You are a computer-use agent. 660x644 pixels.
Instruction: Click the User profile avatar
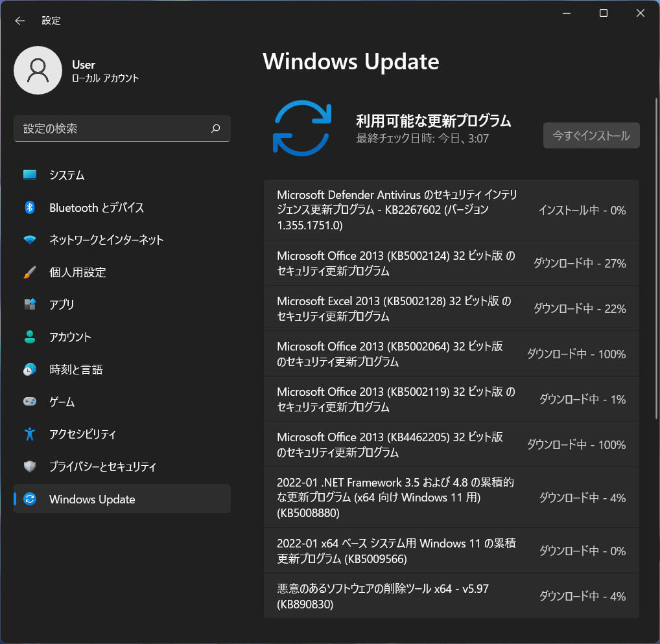click(x=38, y=70)
